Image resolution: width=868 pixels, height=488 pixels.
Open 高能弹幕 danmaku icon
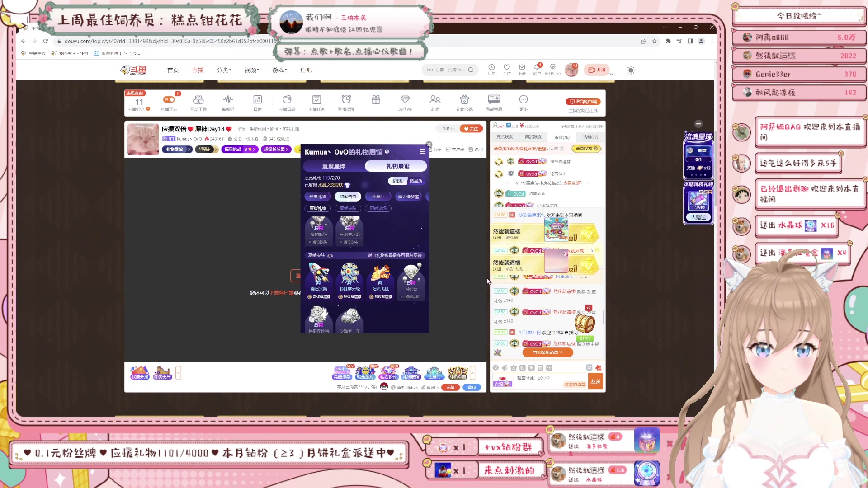coord(342,373)
